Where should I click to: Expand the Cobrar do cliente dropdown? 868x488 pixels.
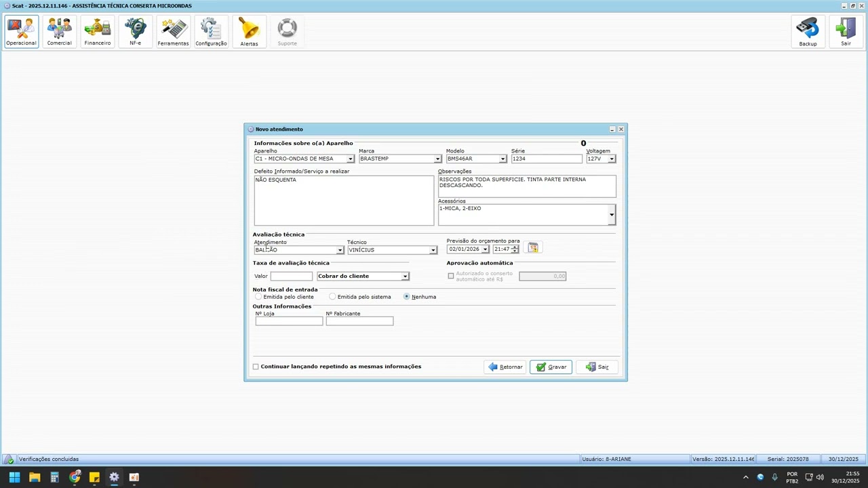405,276
